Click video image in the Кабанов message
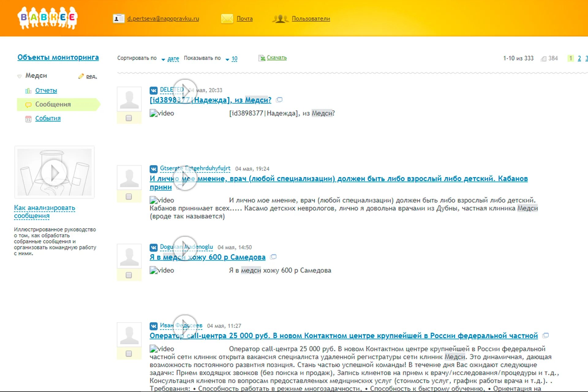 click(x=162, y=200)
